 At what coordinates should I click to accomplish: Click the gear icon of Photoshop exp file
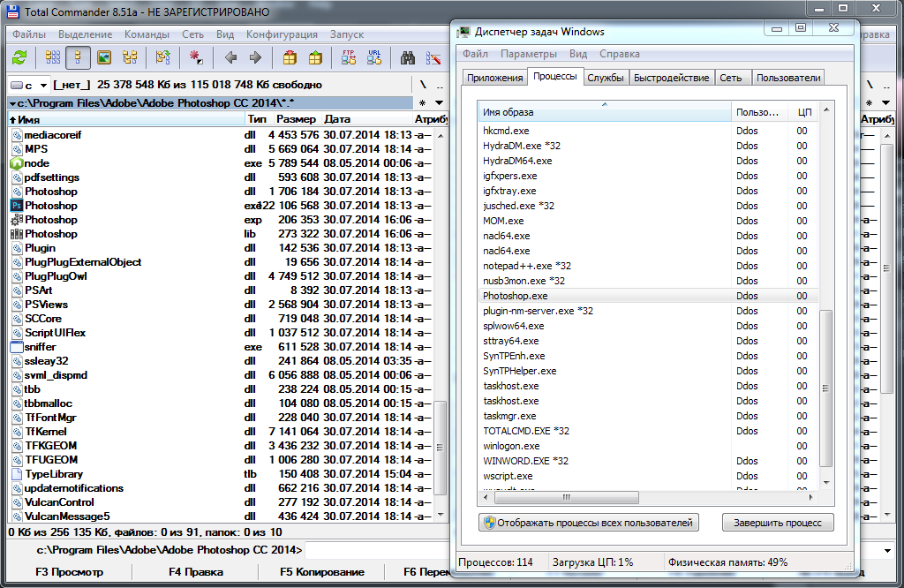tap(17, 220)
